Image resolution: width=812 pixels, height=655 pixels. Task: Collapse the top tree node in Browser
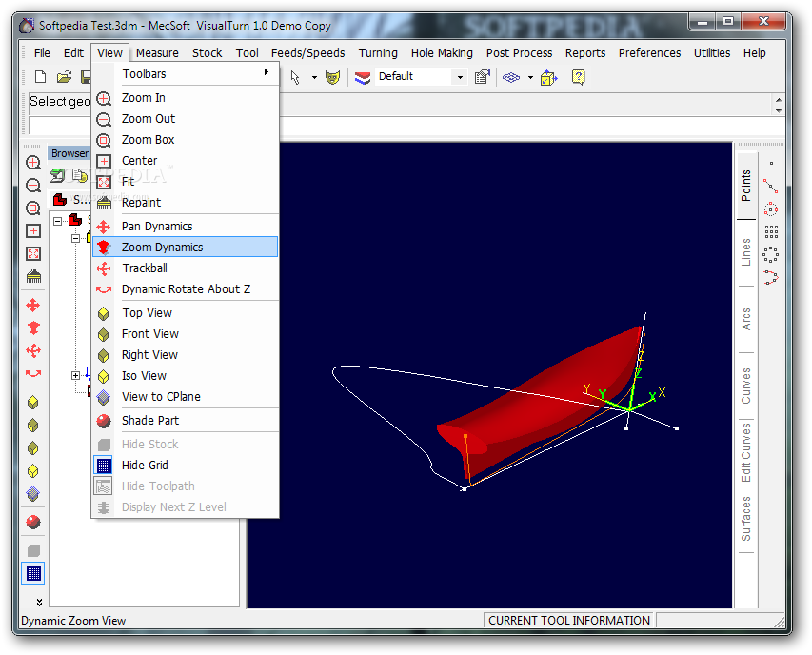[x=57, y=221]
